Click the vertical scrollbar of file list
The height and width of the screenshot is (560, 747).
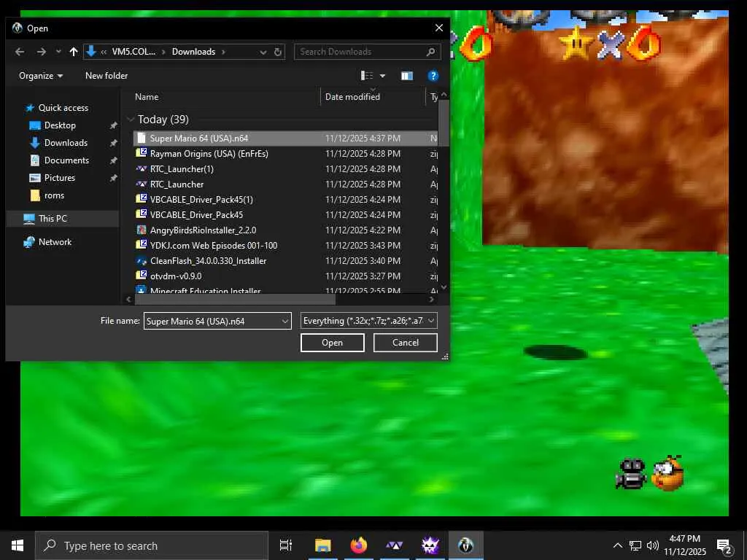coord(444,124)
